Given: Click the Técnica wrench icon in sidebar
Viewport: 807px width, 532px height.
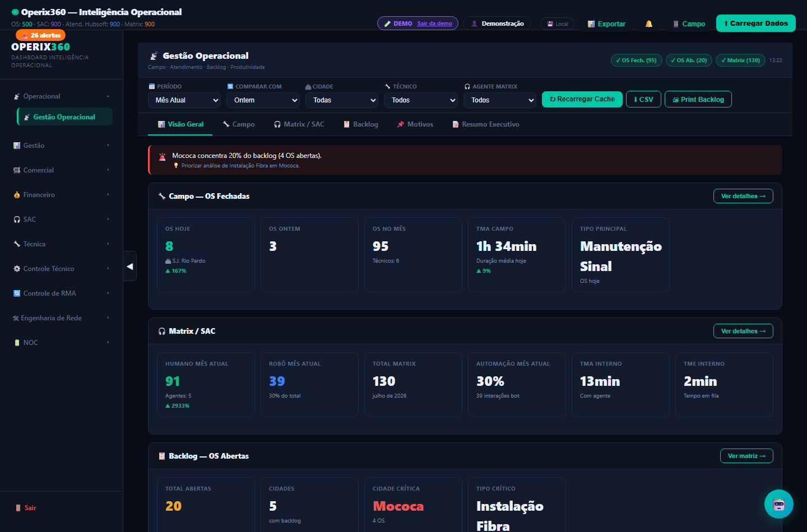Looking at the screenshot, I should 17,244.
